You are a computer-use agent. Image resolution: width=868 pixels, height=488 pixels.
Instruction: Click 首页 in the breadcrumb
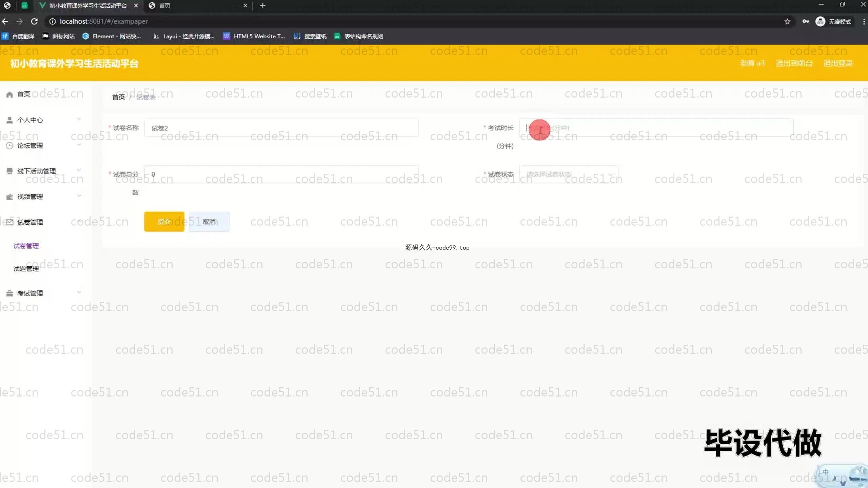tap(118, 97)
